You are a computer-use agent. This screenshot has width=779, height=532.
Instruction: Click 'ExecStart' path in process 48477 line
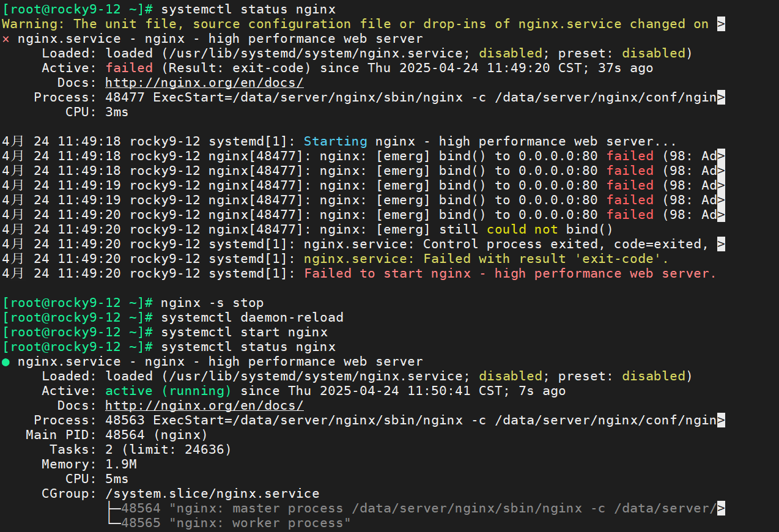coord(435,97)
